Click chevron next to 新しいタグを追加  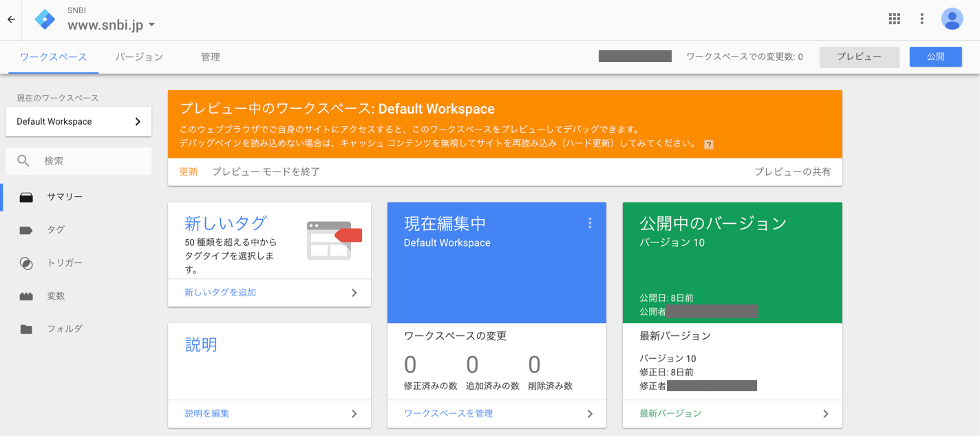354,293
